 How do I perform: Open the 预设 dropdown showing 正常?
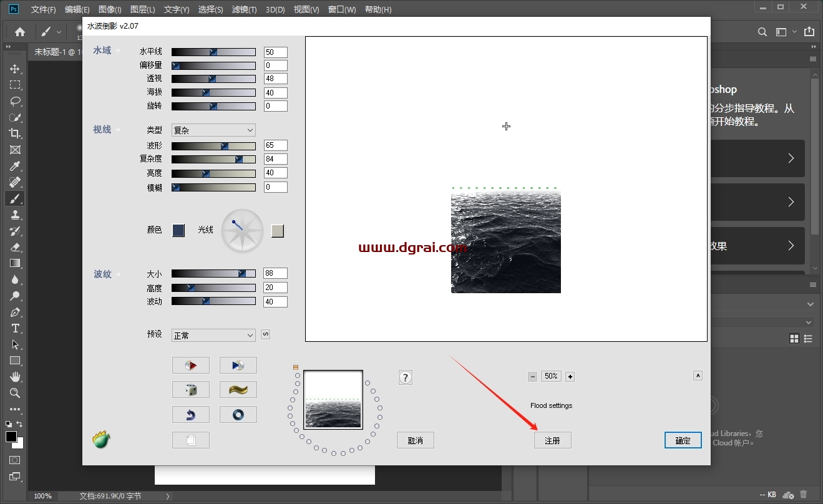point(213,335)
